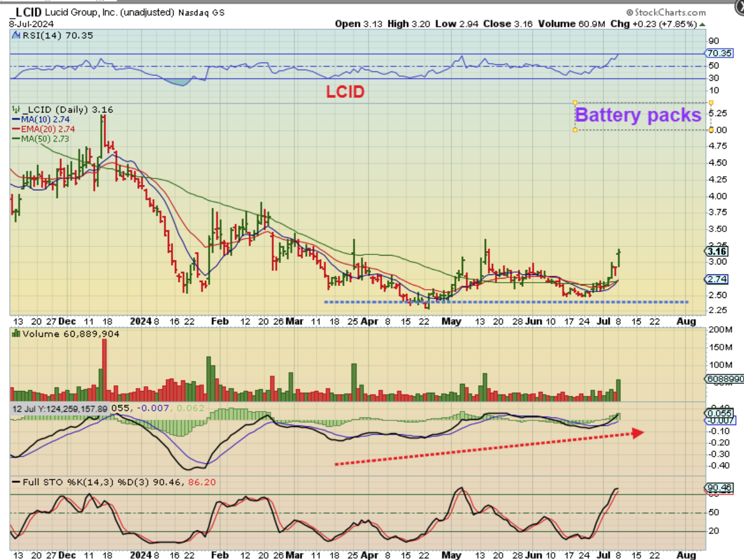
Task: Click the 6088990 volume axis tag
Action: (725, 380)
